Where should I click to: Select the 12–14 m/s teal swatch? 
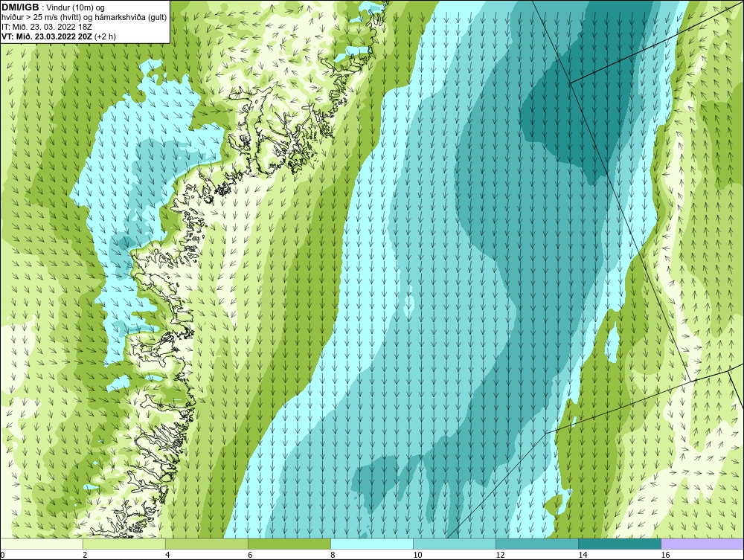[537, 544]
